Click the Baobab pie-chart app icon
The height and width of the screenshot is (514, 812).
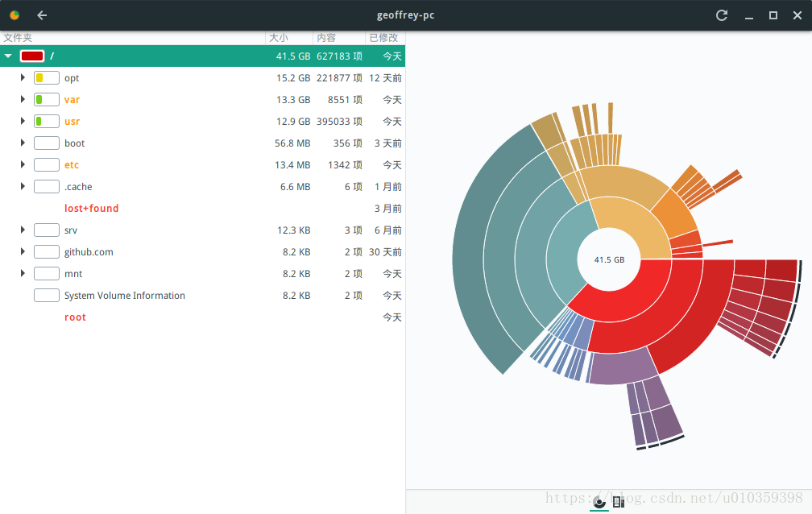[x=14, y=15]
